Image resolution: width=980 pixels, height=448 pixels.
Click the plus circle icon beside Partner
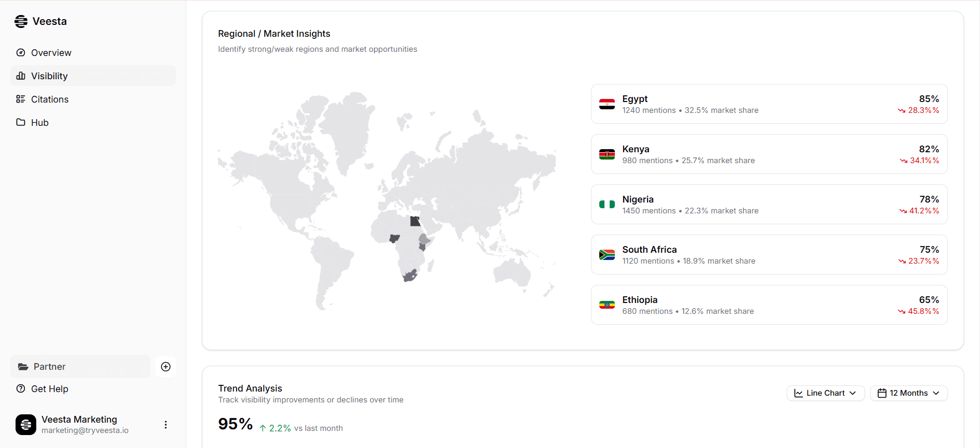tap(166, 367)
